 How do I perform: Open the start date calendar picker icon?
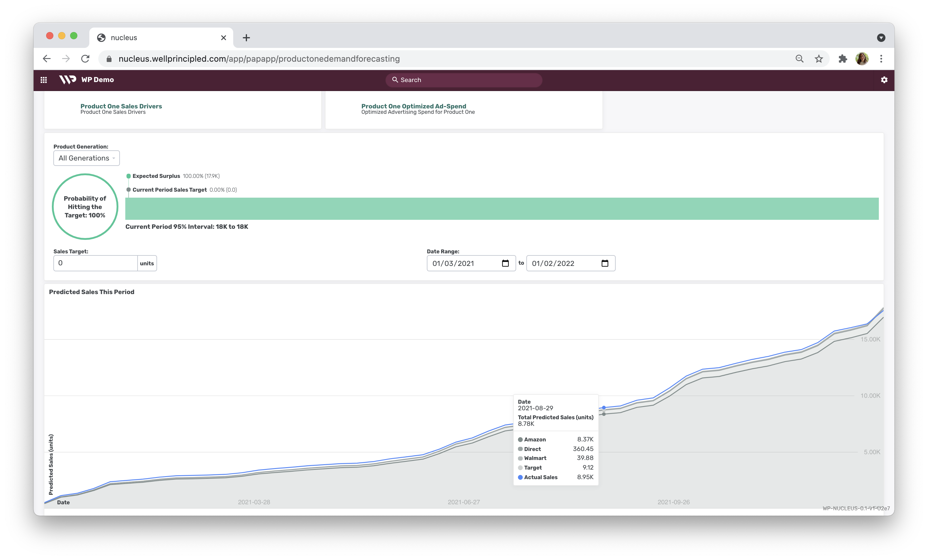pos(505,264)
